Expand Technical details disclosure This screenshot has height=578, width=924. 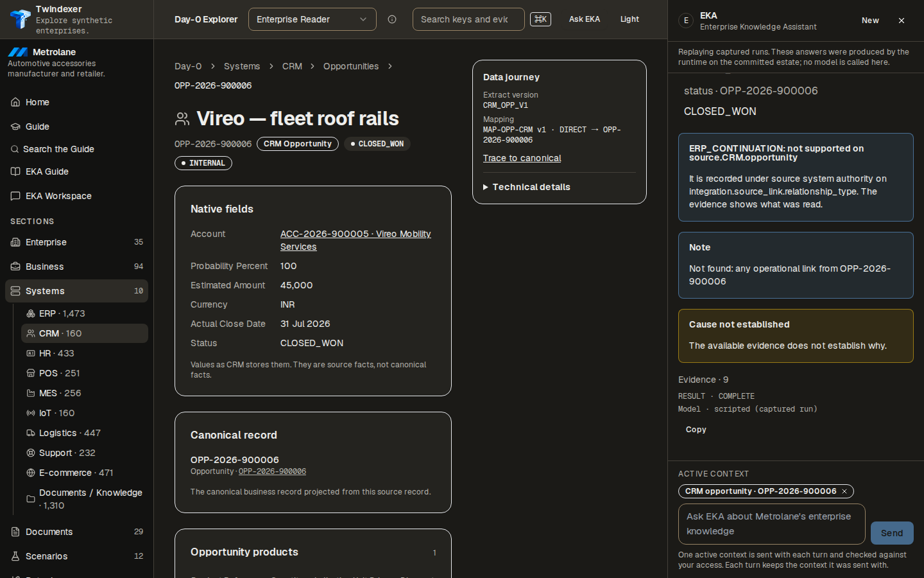click(527, 187)
